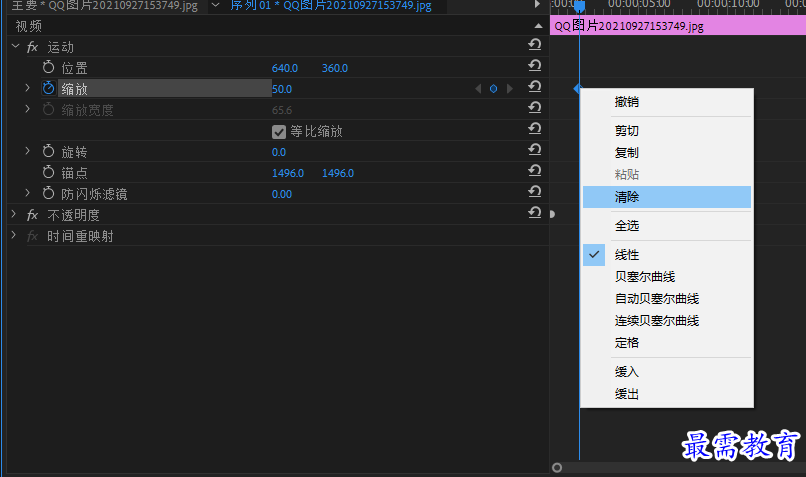The height and width of the screenshot is (477, 806).
Task: Select the 缩放 keyframe diamond in timeline
Action: (577, 89)
